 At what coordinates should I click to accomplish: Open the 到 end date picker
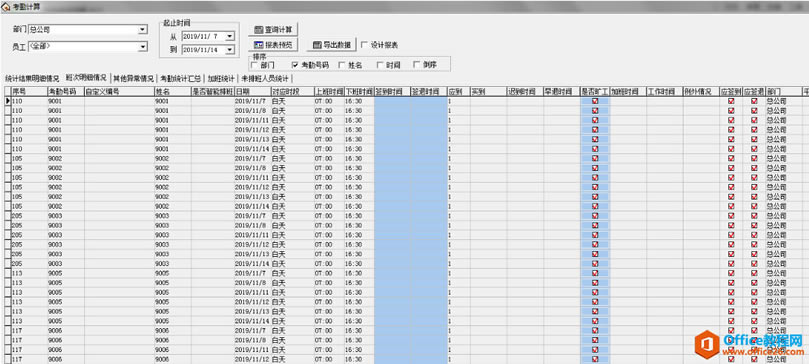230,50
